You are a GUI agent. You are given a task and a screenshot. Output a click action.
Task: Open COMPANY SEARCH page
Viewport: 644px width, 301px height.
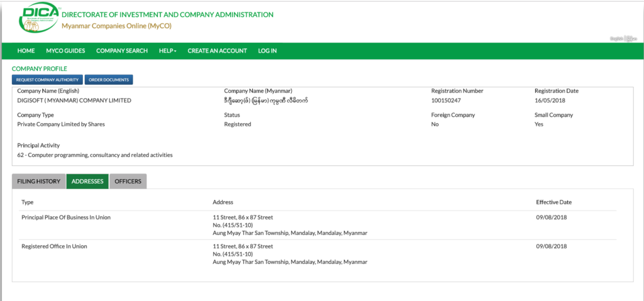[122, 51]
